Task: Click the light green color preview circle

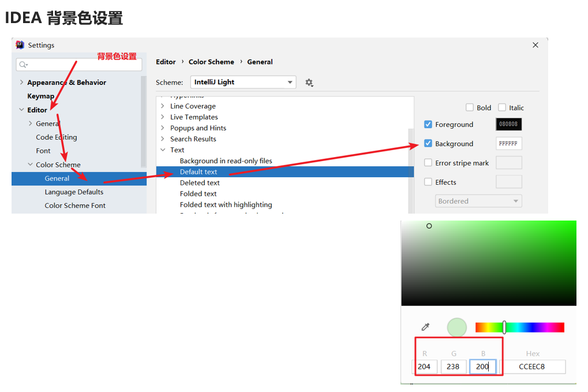Action: pos(457,327)
